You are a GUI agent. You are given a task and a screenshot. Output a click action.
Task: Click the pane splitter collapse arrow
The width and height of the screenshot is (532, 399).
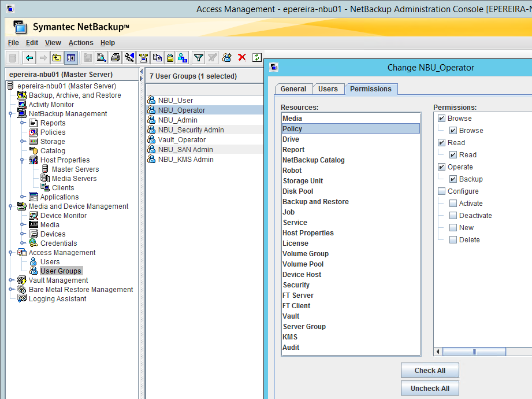(142, 72)
